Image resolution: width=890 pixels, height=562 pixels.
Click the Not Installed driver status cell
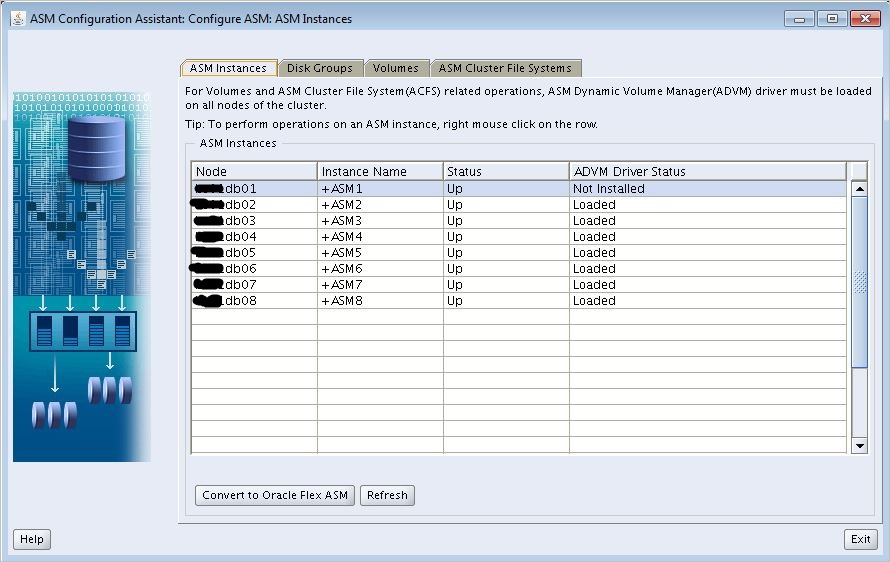[x=708, y=188]
